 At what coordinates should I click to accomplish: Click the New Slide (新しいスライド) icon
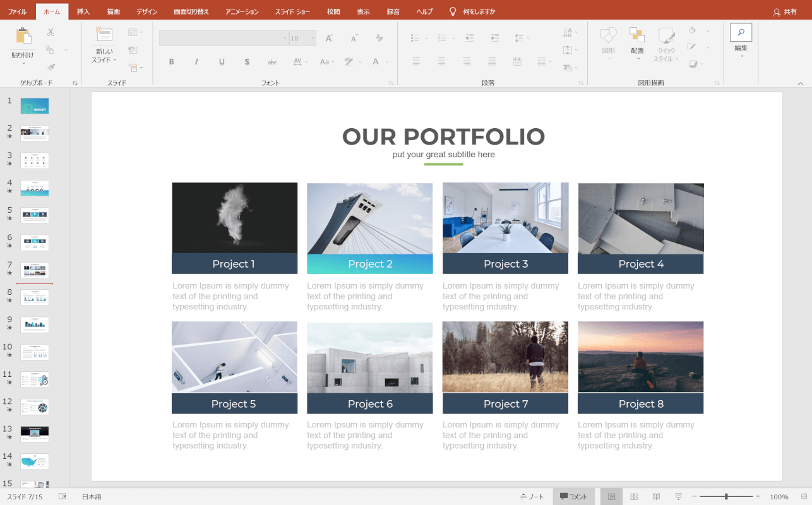pos(104,35)
